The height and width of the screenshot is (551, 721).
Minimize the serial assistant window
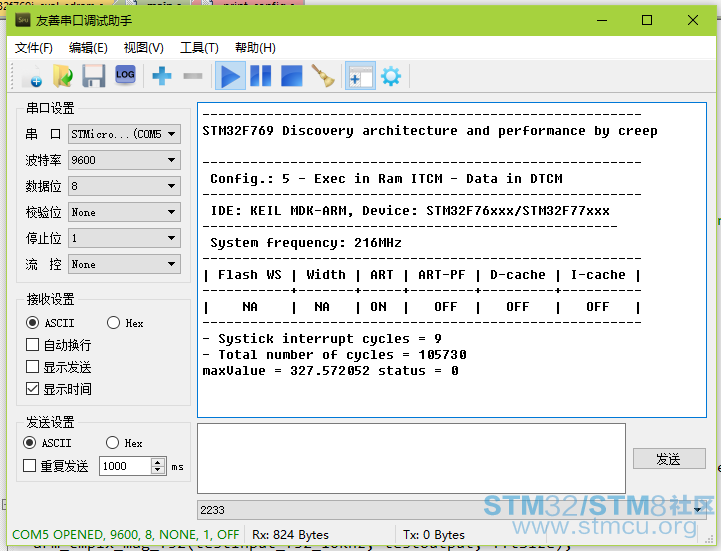pos(602,21)
